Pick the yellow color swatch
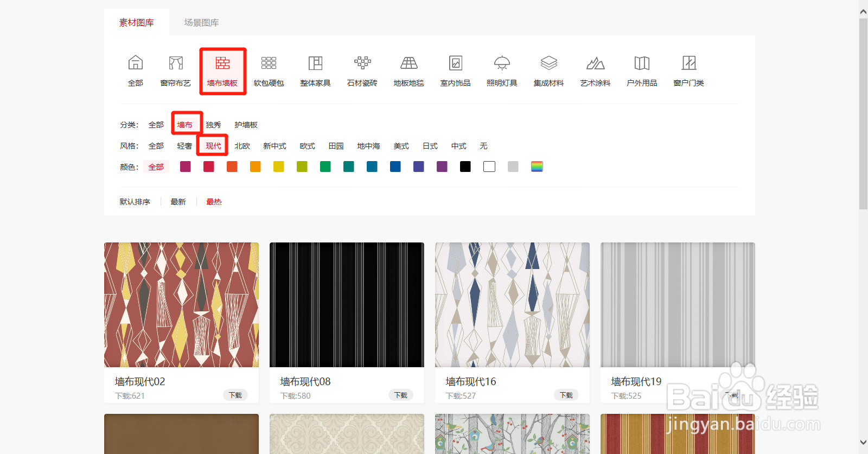 tap(279, 167)
